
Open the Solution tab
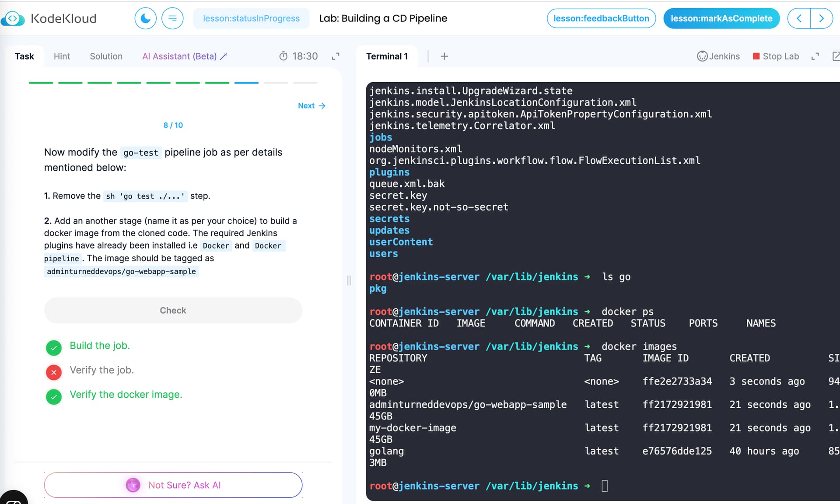(106, 56)
